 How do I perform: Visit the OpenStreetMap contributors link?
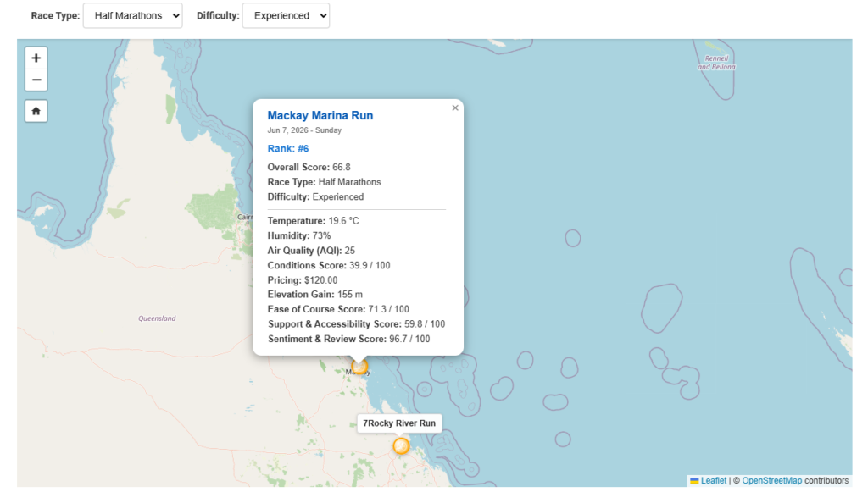tap(771, 481)
